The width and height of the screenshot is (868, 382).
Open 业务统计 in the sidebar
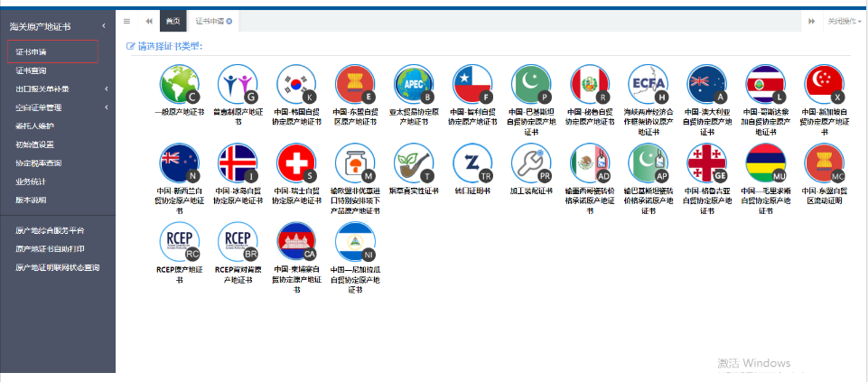pos(31,182)
